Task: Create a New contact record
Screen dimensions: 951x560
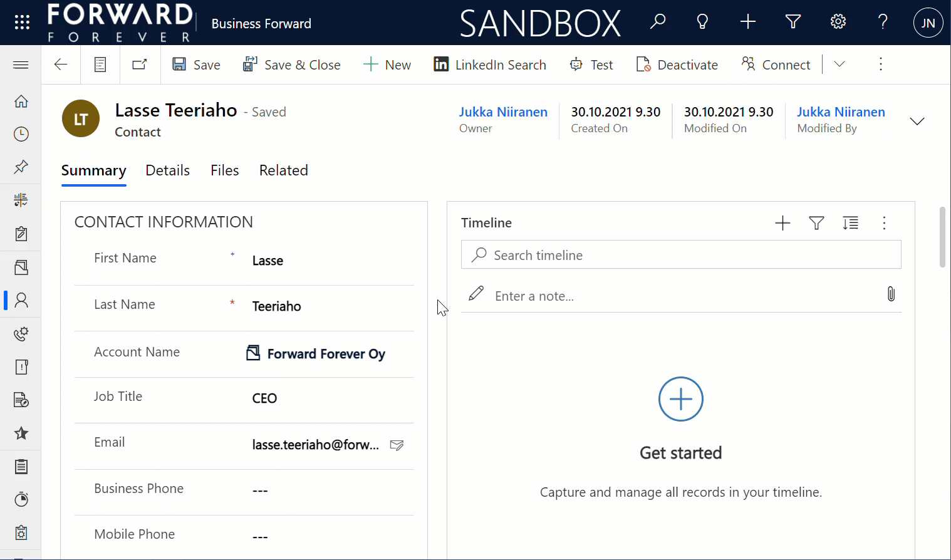Action: [x=387, y=65]
